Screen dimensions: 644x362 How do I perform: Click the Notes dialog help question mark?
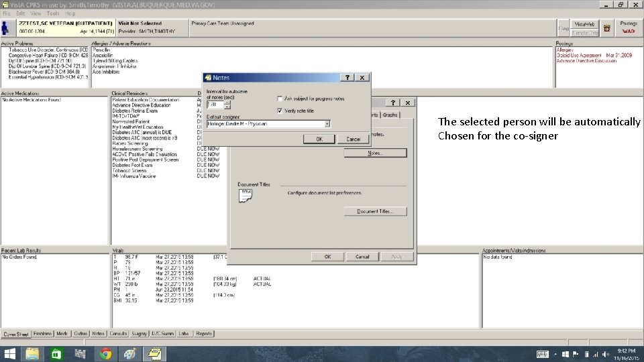point(347,78)
